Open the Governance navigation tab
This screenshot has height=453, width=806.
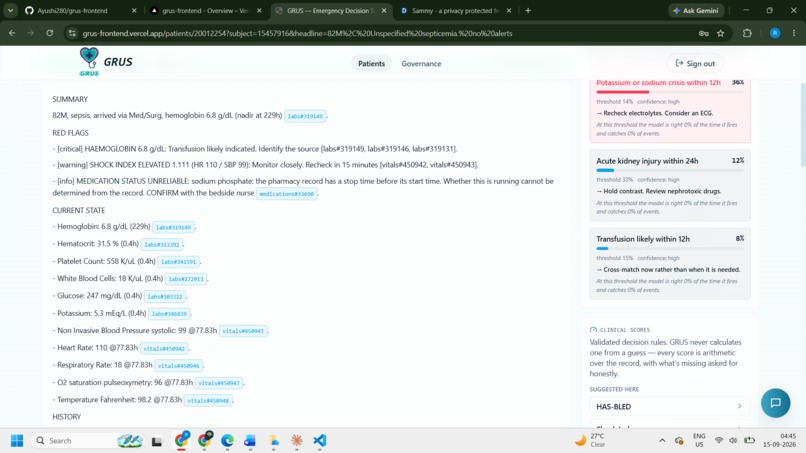pos(421,63)
